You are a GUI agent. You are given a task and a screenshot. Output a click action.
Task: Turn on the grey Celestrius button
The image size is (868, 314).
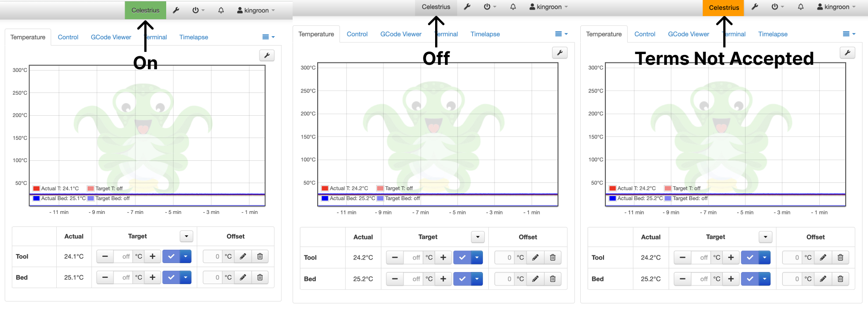(x=436, y=7)
